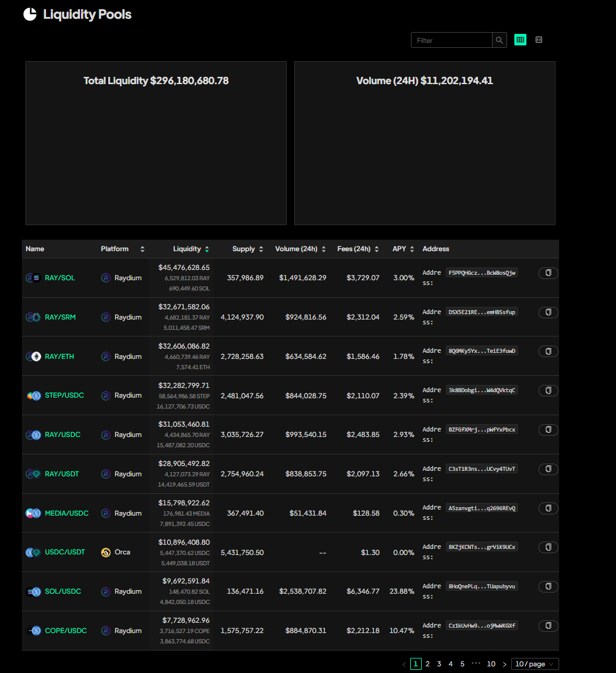Image resolution: width=616 pixels, height=673 pixels.
Task: Select address F5PPQHGcz...BcW8osQjw
Action: (482, 273)
